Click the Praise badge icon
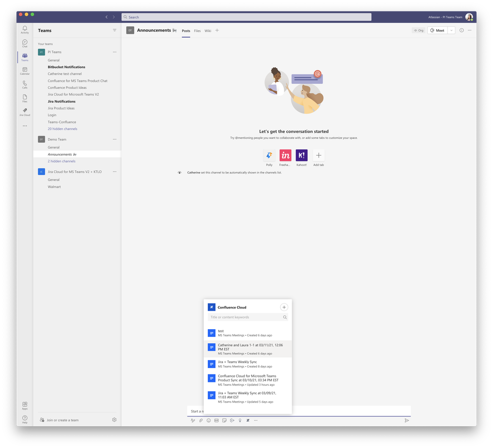This screenshot has height=448, width=493. point(240,420)
